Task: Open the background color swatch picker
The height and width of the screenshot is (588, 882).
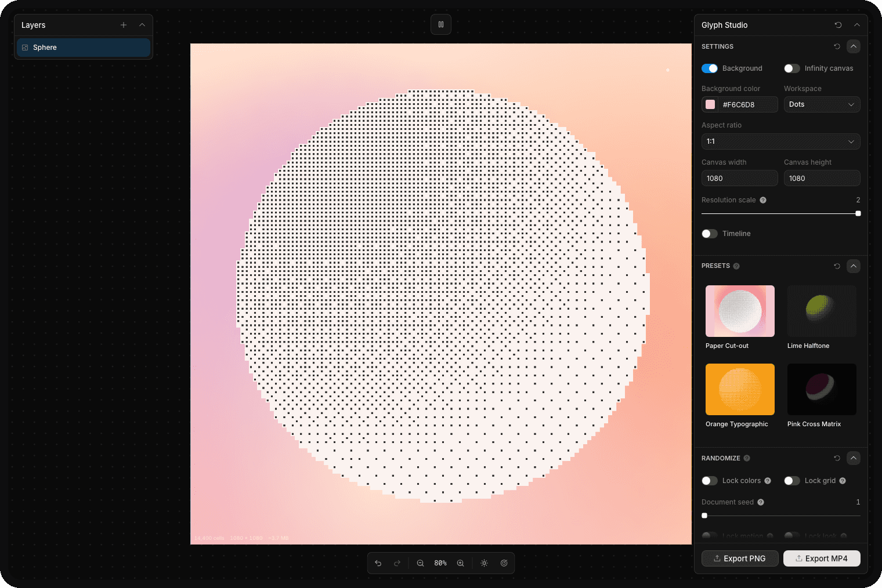Action: (710, 104)
